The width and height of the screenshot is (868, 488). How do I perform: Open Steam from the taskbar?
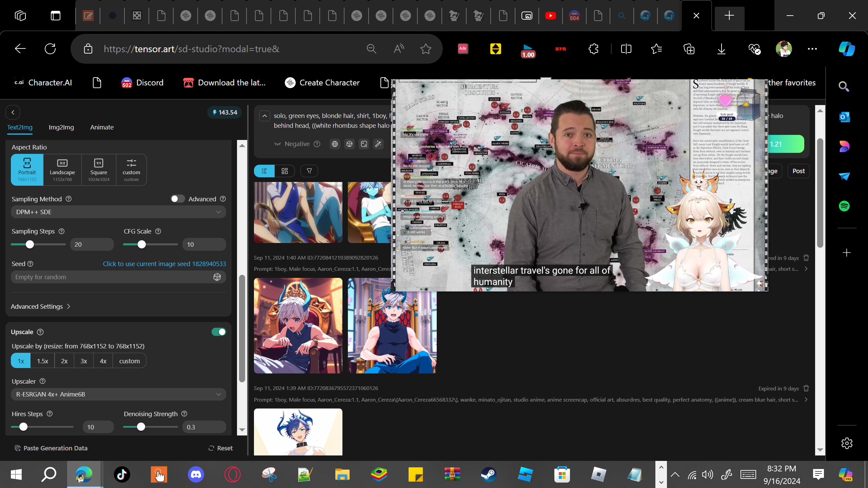point(489,474)
